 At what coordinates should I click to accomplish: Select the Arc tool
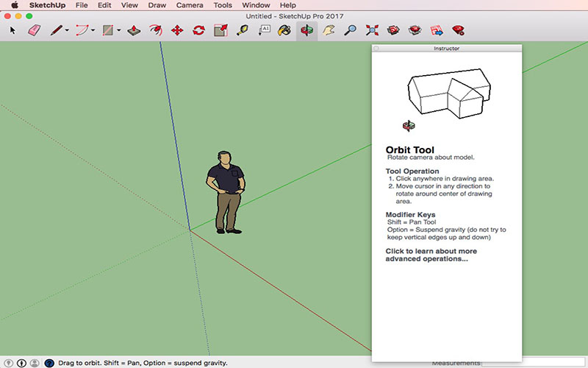point(82,30)
